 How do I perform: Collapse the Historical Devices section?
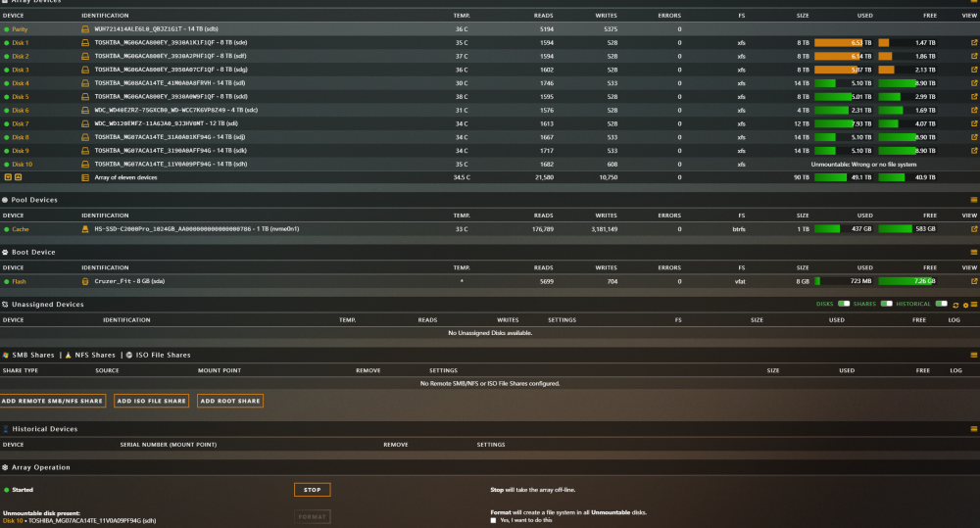click(x=974, y=429)
